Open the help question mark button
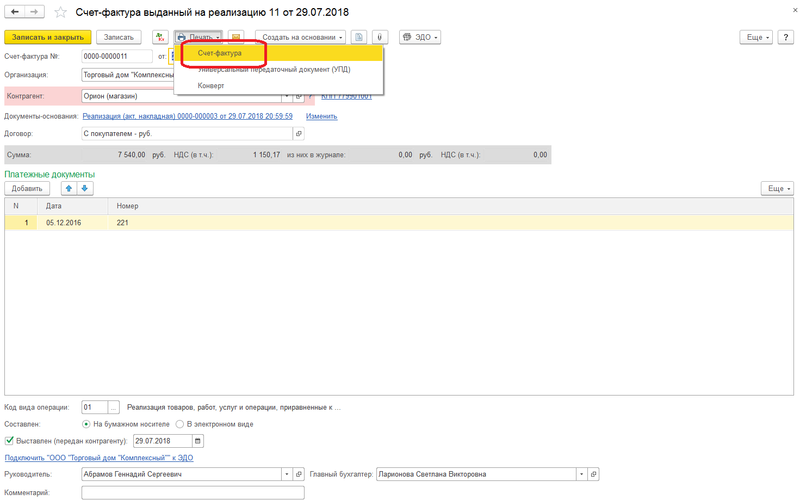The height and width of the screenshot is (500, 800). click(786, 37)
